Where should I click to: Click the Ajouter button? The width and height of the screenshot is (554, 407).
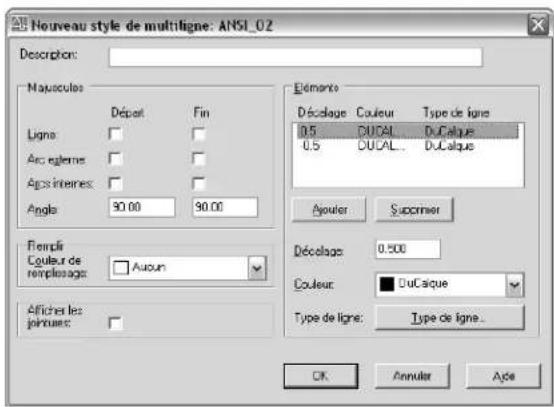click(x=329, y=210)
